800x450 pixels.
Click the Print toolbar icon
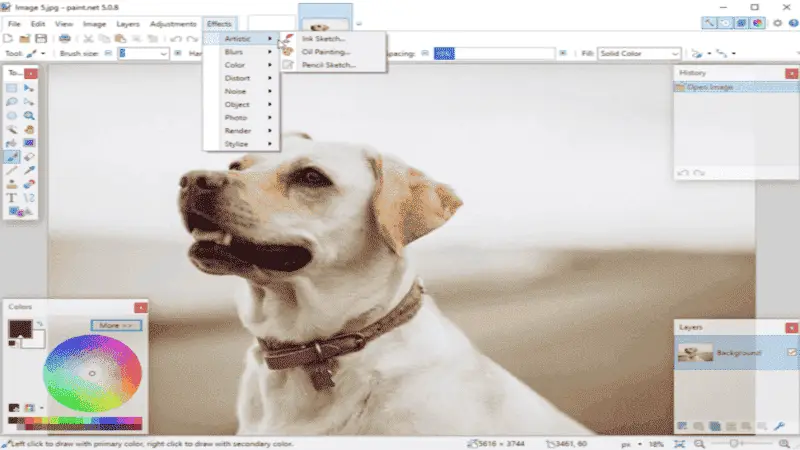pyautogui.click(x=64, y=38)
